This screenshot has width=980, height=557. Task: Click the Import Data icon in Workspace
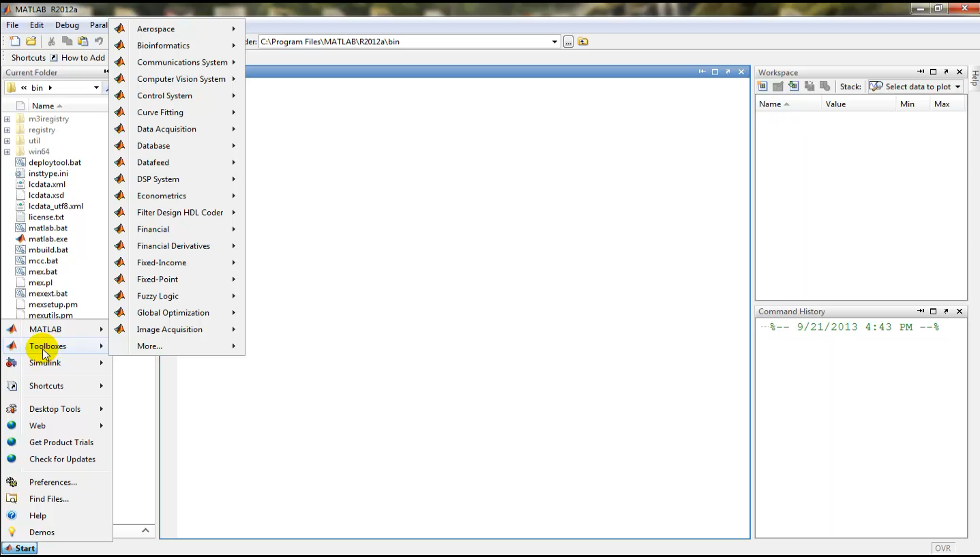pyautogui.click(x=793, y=87)
